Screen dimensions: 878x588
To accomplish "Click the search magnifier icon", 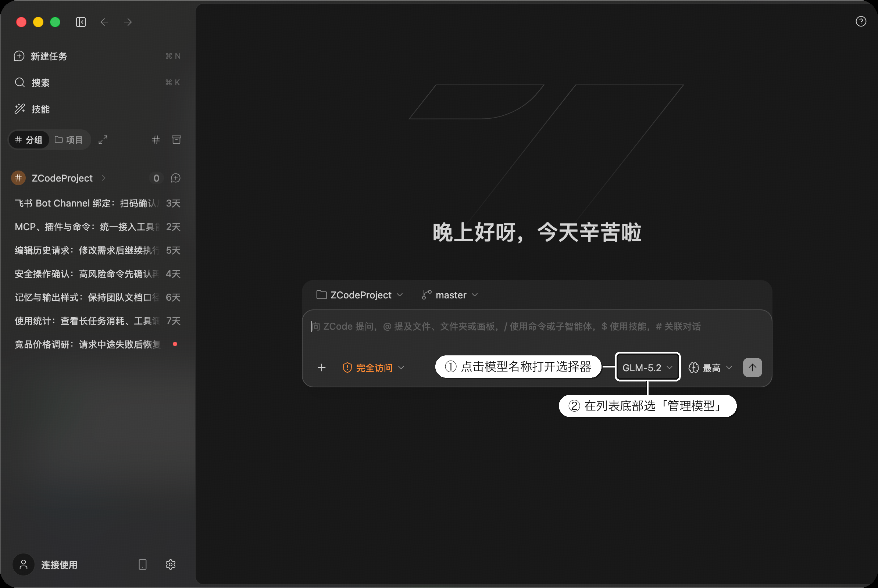I will 20,82.
